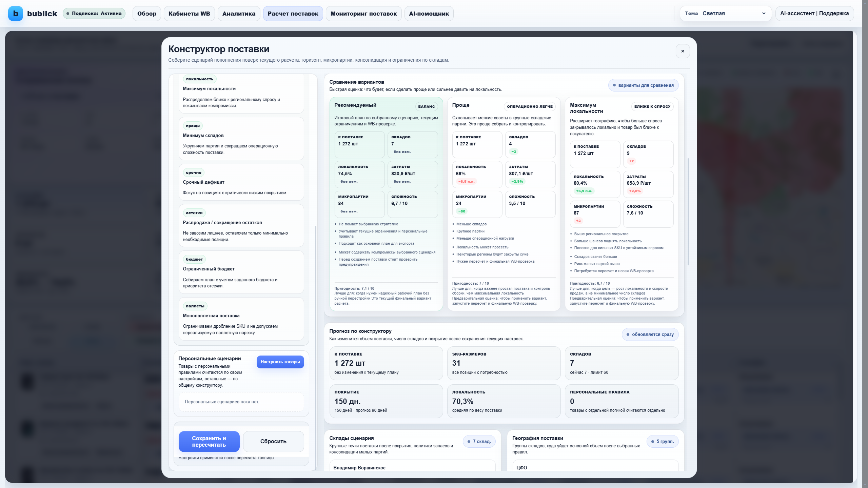Select the Минимум складов scenario
This screenshot has height=488, width=868.
pyautogui.click(x=241, y=139)
